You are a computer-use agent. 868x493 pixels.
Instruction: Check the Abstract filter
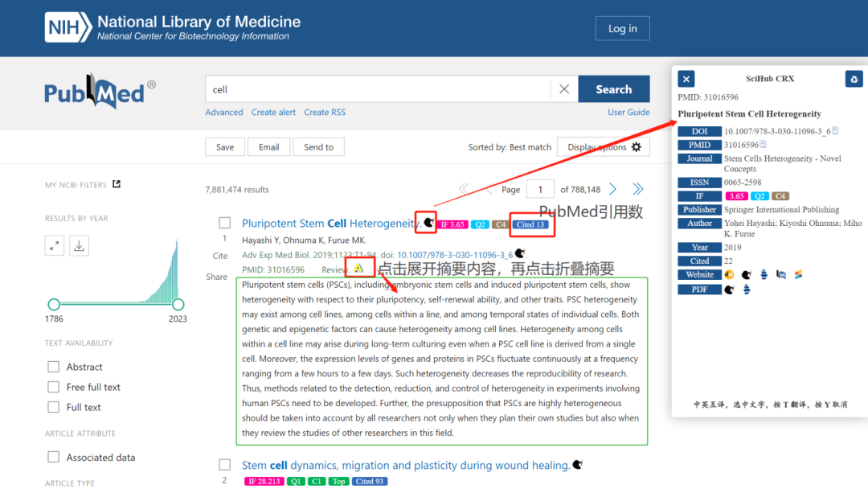coord(53,367)
